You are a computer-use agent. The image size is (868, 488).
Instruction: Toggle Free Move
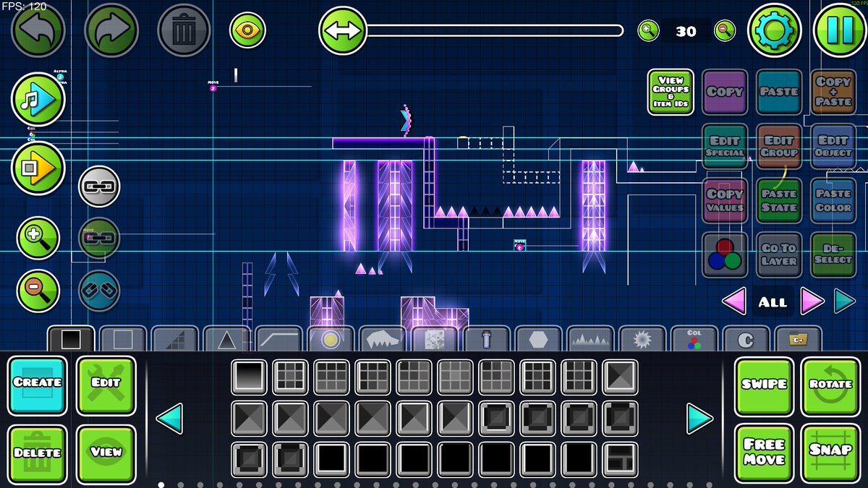[x=765, y=454]
